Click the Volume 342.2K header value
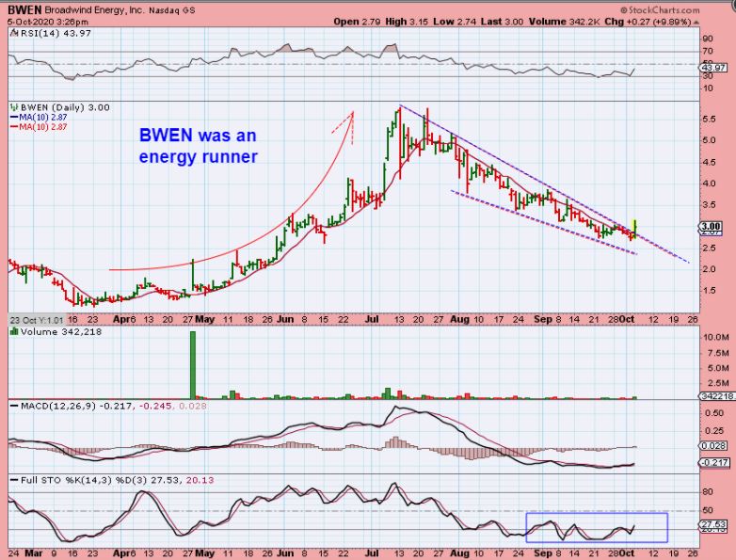The width and height of the screenshot is (736, 560). point(564,22)
